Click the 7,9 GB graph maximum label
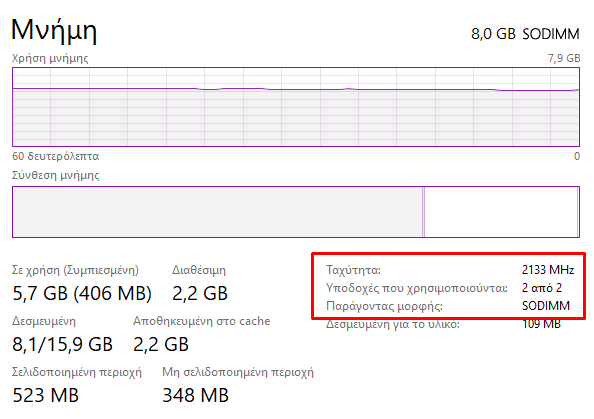Image resolution: width=594 pixels, height=419 pixels. tap(564, 58)
